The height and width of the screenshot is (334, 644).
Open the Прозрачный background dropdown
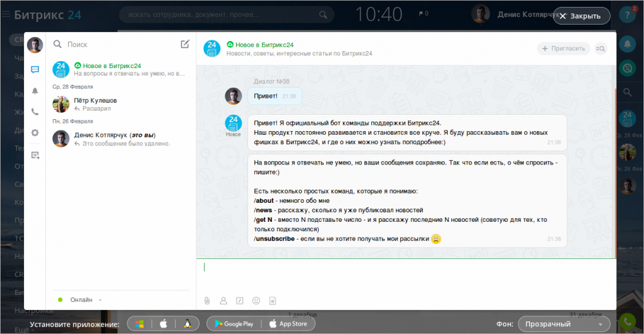564,324
